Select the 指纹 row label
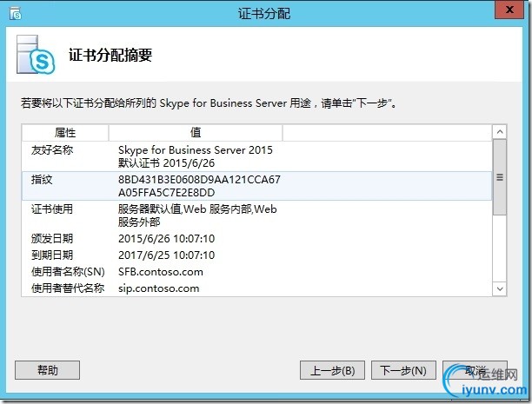532x404 pixels. tap(42, 180)
